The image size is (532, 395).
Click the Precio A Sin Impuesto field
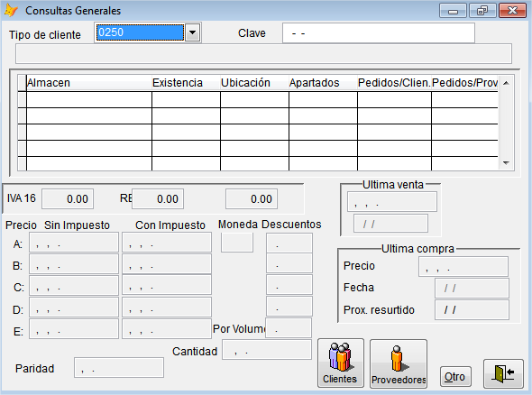point(74,243)
